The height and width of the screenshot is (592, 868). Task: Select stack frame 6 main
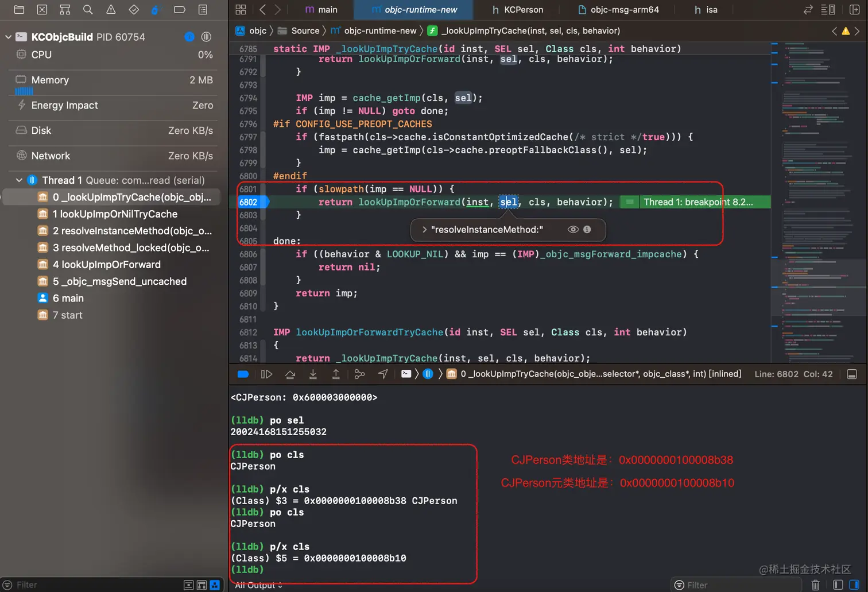[x=111, y=298]
